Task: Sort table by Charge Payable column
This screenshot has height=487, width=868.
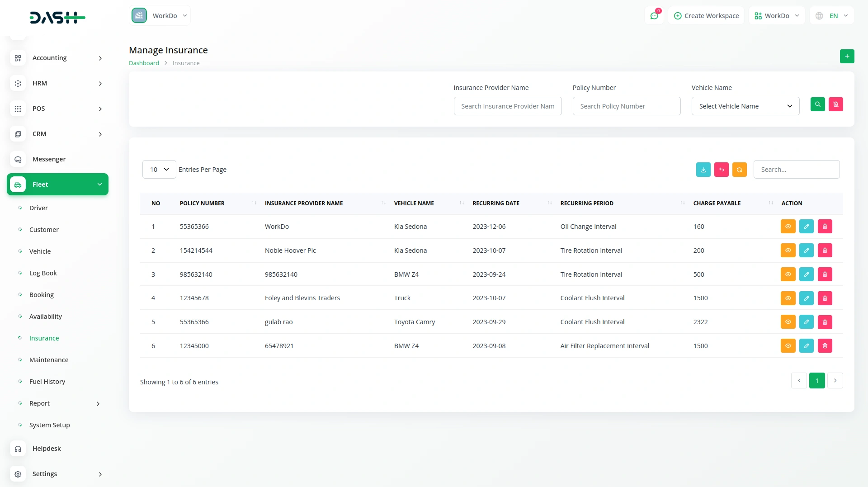Action: (x=717, y=203)
